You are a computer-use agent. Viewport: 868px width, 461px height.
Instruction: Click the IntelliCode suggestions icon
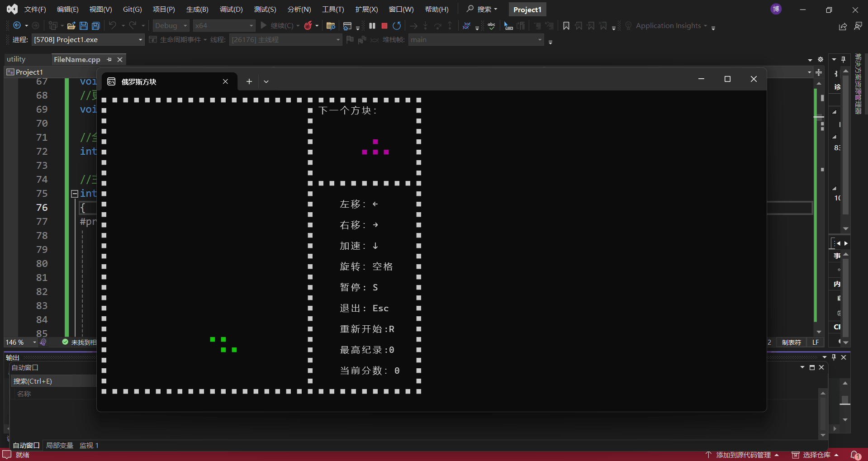click(467, 26)
